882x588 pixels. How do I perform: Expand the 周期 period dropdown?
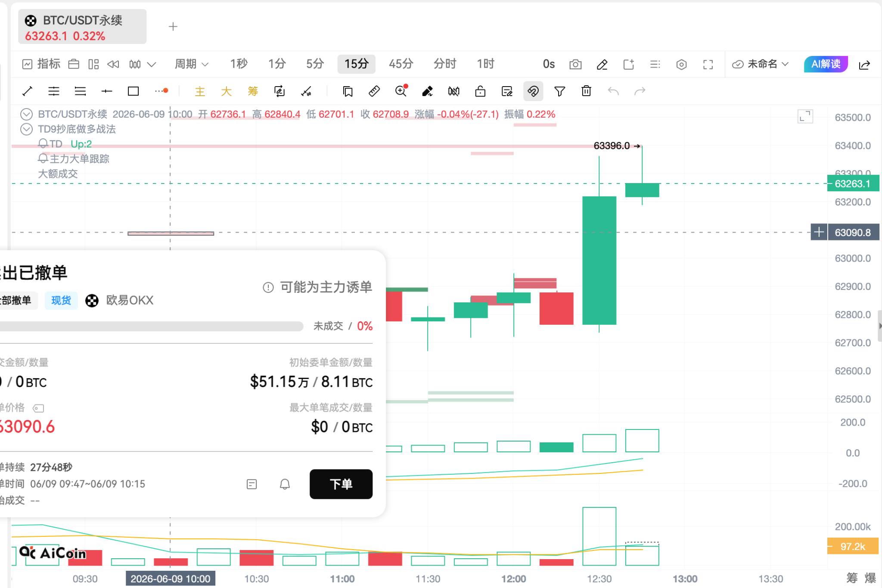coord(192,64)
